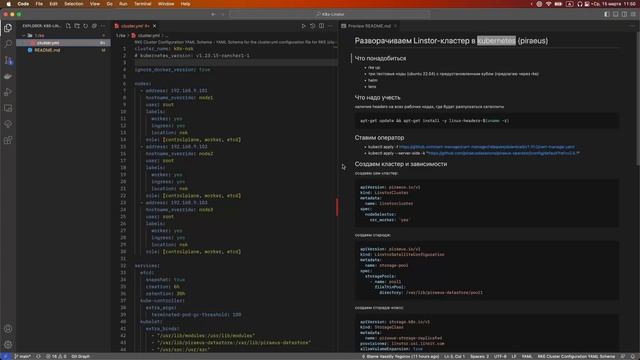Image resolution: width=640 pixels, height=360 pixels.
Task: Open first kubectl apply cert-manager link
Action: (487, 147)
